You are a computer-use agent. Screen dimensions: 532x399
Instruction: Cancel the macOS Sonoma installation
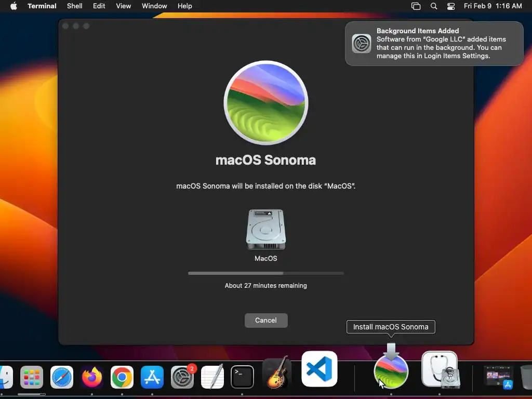point(266,320)
